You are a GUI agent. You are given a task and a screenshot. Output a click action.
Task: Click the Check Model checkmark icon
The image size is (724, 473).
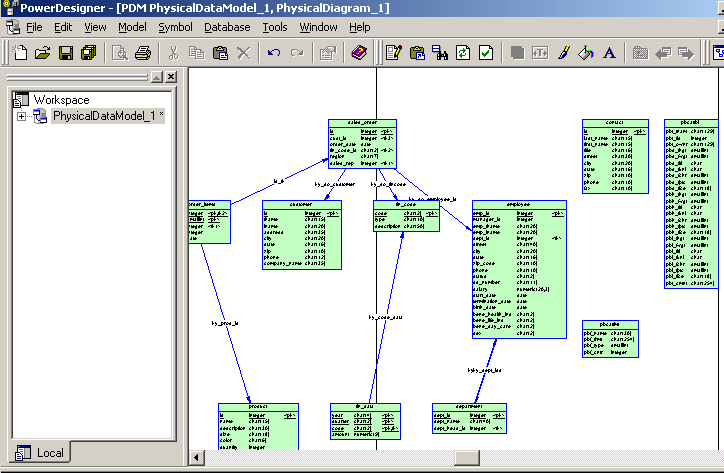485,52
